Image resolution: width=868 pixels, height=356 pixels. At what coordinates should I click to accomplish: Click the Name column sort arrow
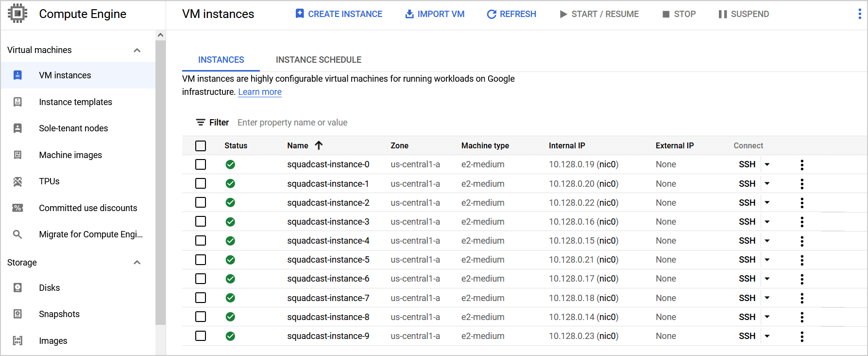(x=319, y=145)
